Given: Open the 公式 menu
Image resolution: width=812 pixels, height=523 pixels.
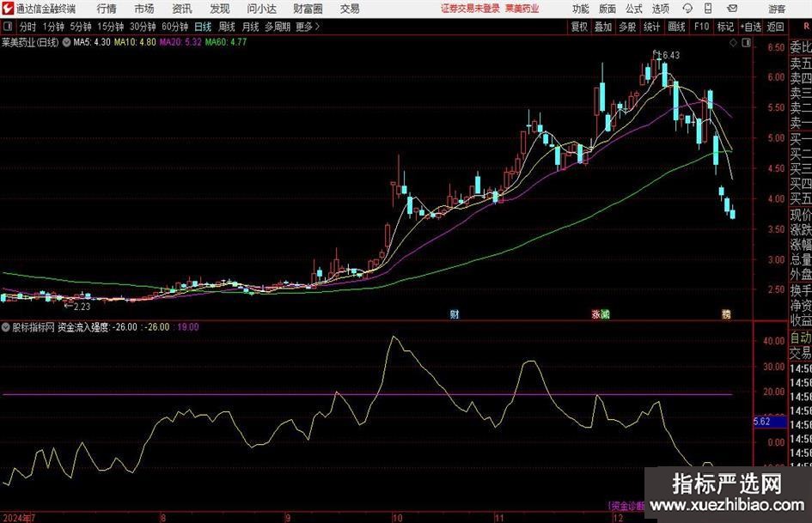Looking at the screenshot, I should [634, 9].
